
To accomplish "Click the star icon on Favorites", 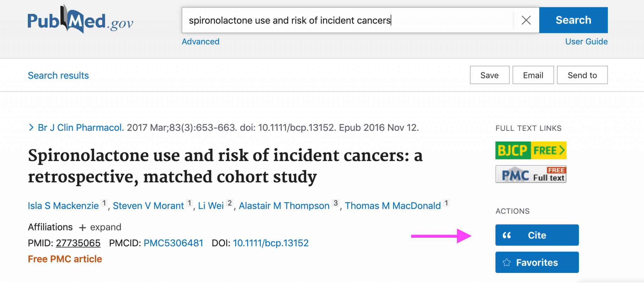I will coord(507,263).
